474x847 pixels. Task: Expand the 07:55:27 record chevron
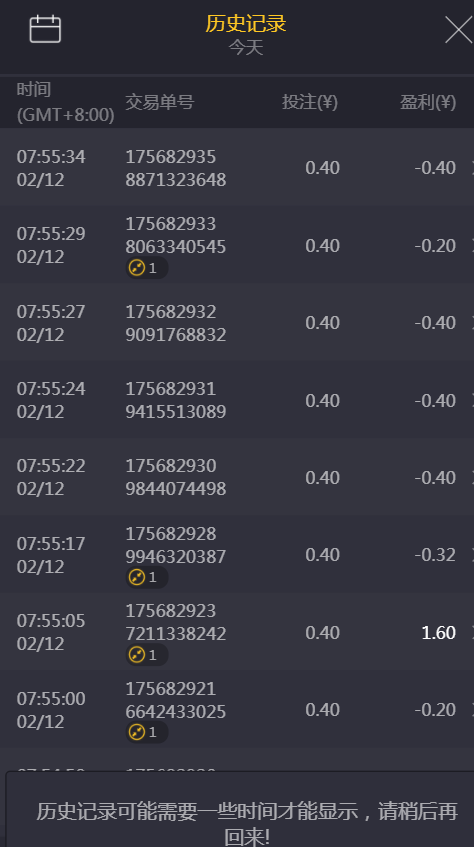coord(472,323)
